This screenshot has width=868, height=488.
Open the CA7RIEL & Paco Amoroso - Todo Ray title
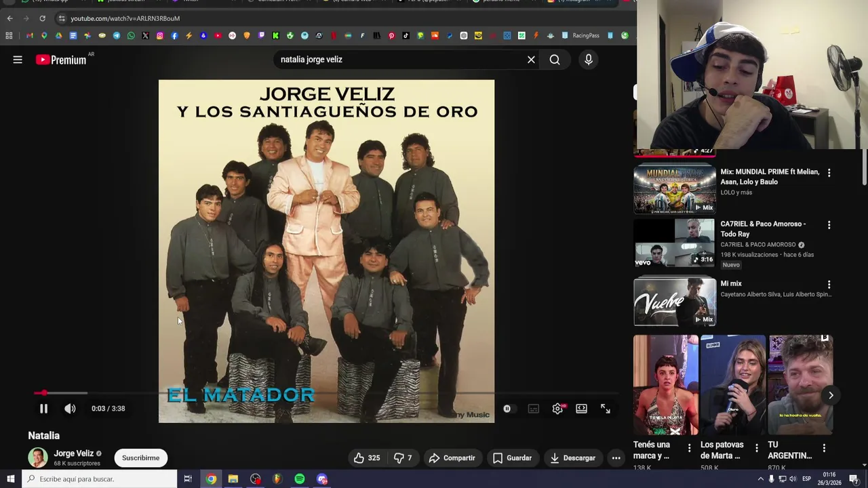764,229
